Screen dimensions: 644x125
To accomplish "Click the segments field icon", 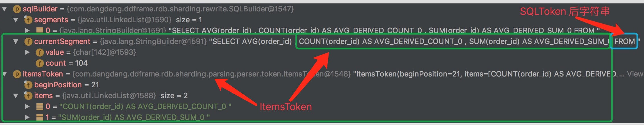I will [x=28, y=20].
